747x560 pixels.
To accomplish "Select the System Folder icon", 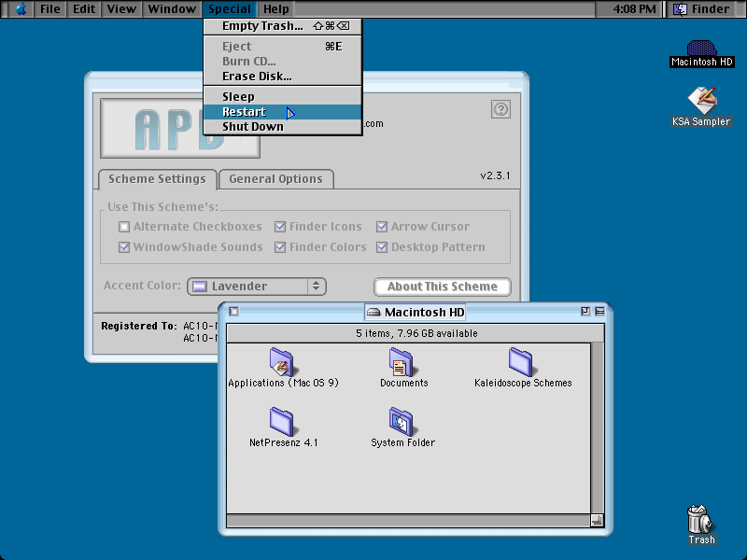I will tap(402, 422).
